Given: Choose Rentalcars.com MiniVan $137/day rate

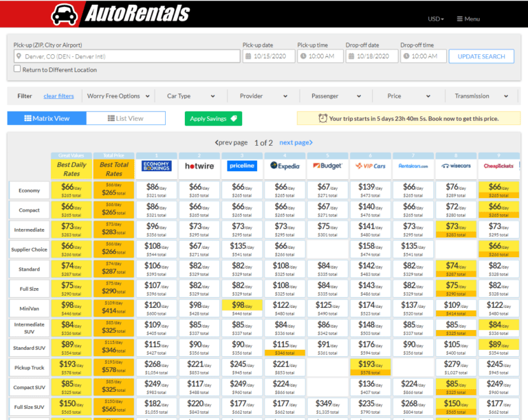Looking at the screenshot, I should [413, 308].
